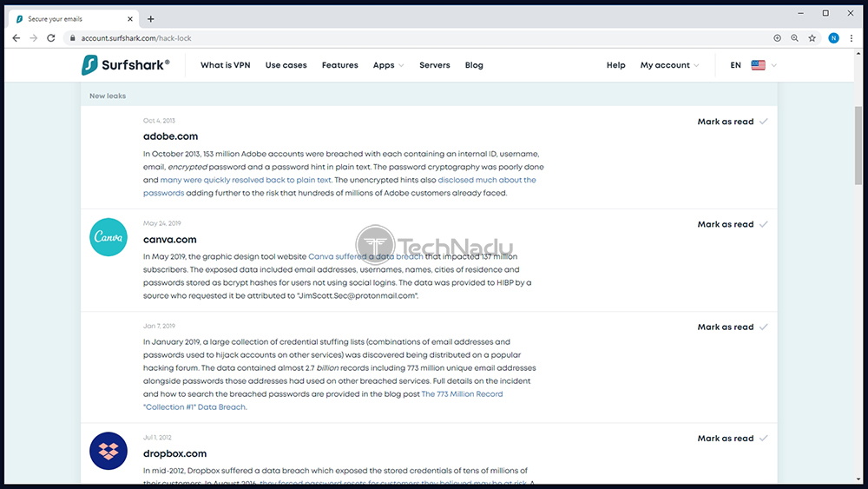868x489 pixels.
Task: Open a new tab with the plus button
Action: coord(150,19)
